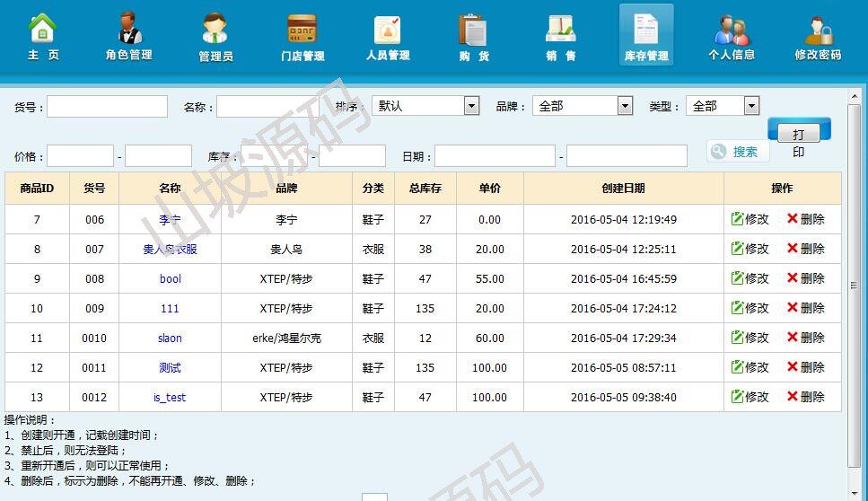Click date 2016-05-04 12:19:49

point(623,220)
